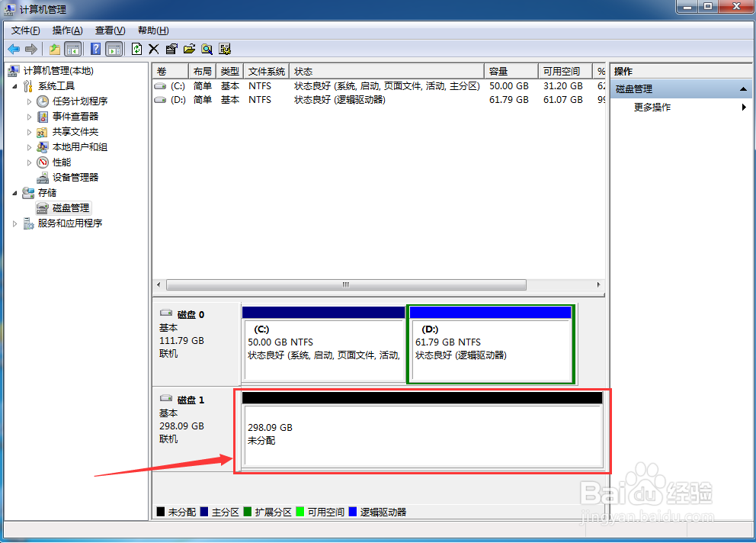756x543 pixels.
Task: Open Properties via the toolbar icon
Action: pos(171,48)
